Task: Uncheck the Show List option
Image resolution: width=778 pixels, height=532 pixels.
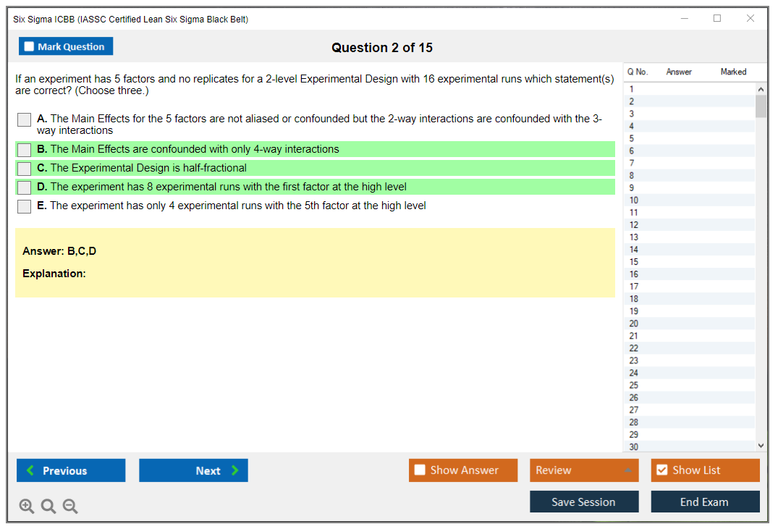Action: [x=661, y=470]
